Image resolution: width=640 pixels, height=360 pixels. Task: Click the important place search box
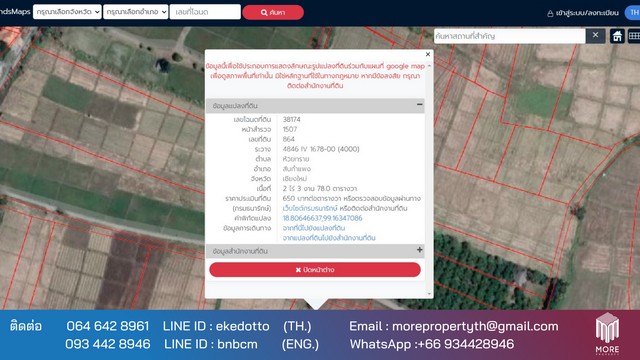coord(509,36)
